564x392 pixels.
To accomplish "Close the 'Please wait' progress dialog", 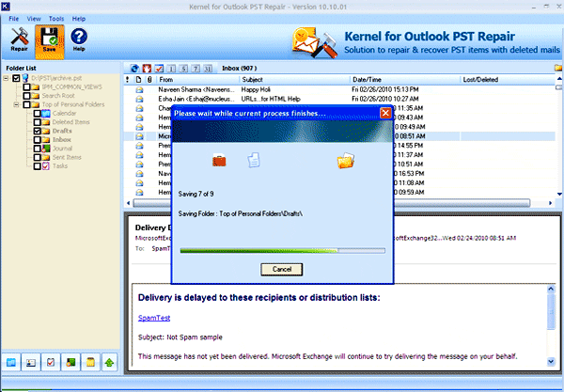I will pyautogui.click(x=385, y=114).
